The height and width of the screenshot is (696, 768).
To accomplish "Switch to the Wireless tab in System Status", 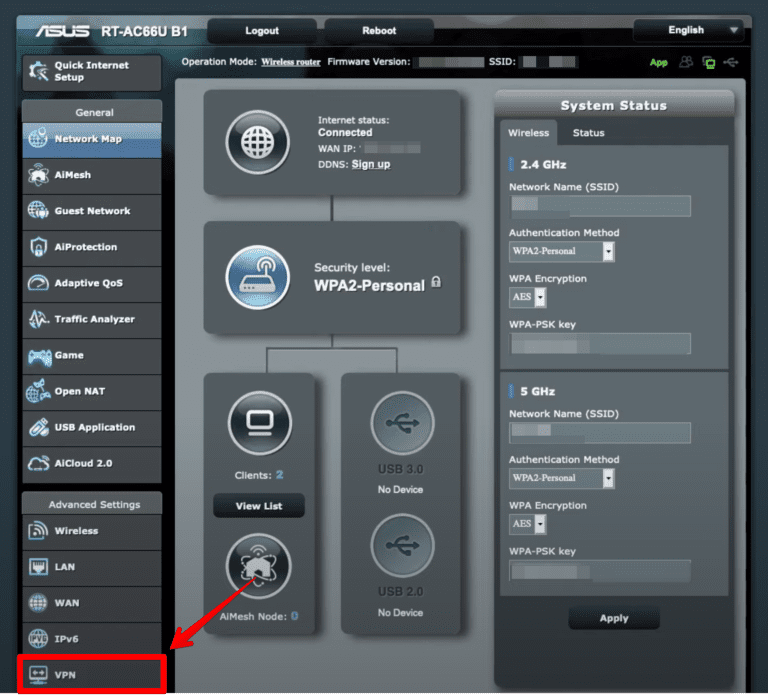I will point(528,133).
